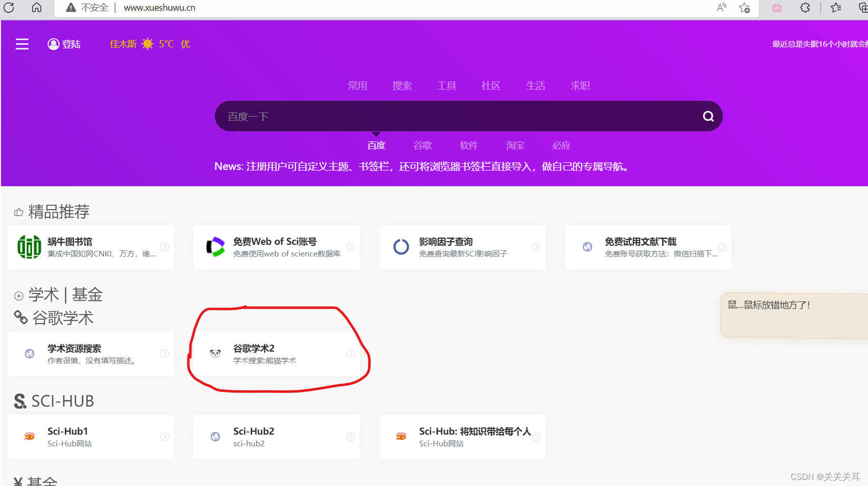
Task: Click the arrow on 免费Web of Sci账号 card
Action: 350,247
